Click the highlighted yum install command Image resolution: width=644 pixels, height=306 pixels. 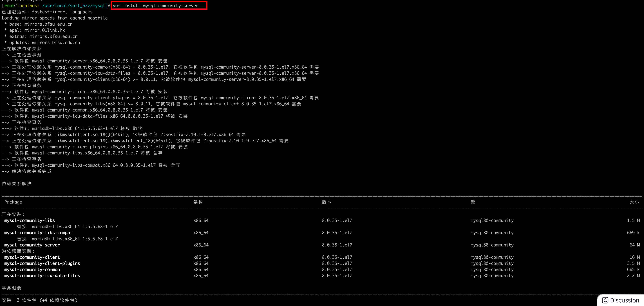(x=155, y=6)
